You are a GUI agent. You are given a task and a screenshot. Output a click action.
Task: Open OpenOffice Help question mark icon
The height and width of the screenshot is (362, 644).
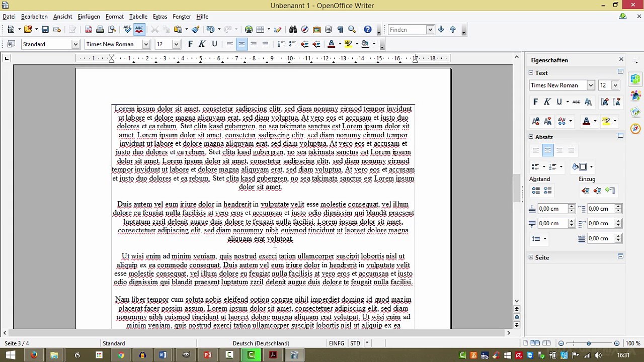coord(368,30)
